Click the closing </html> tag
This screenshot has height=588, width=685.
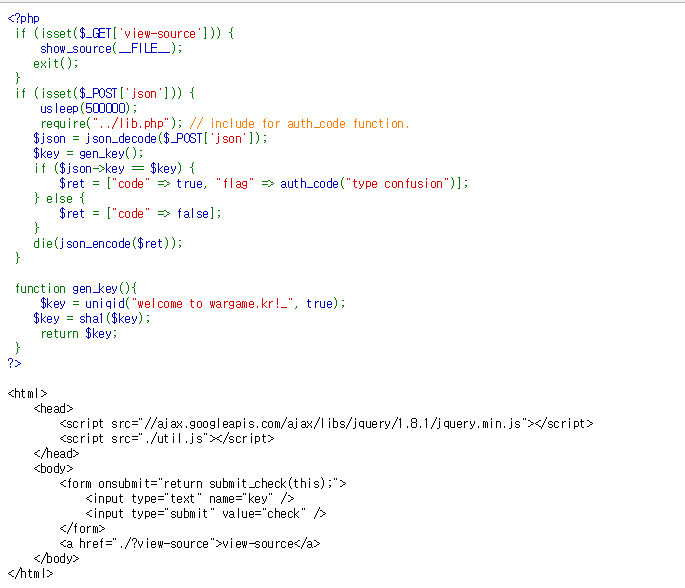[x=31, y=573]
